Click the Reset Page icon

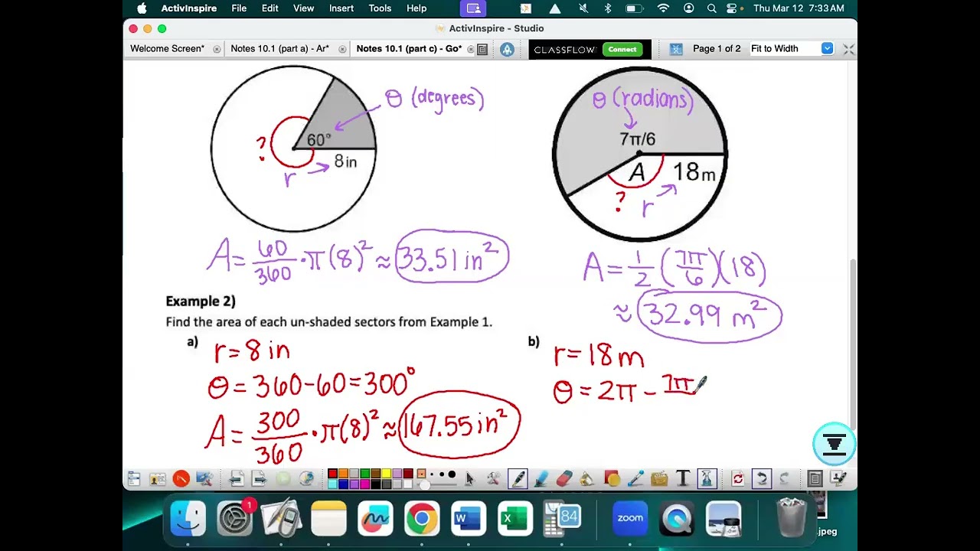click(x=738, y=479)
